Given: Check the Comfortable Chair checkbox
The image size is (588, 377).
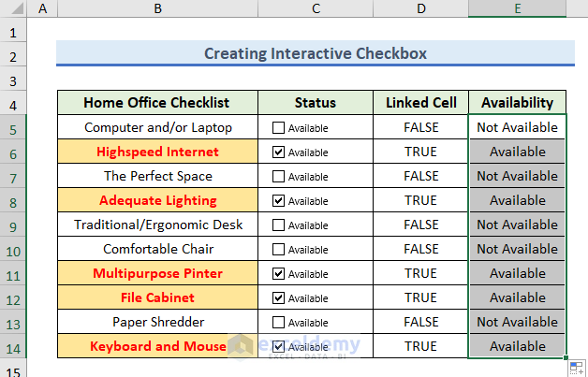Looking at the screenshot, I should 279,250.
